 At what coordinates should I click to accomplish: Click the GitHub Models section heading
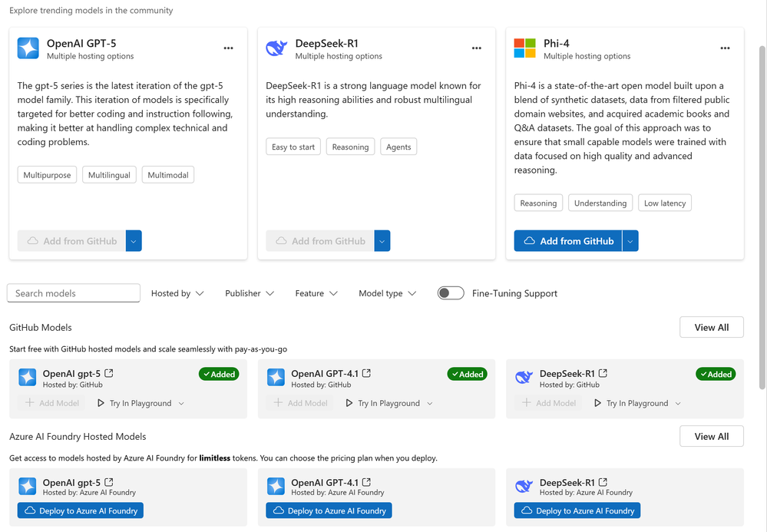[41, 327]
